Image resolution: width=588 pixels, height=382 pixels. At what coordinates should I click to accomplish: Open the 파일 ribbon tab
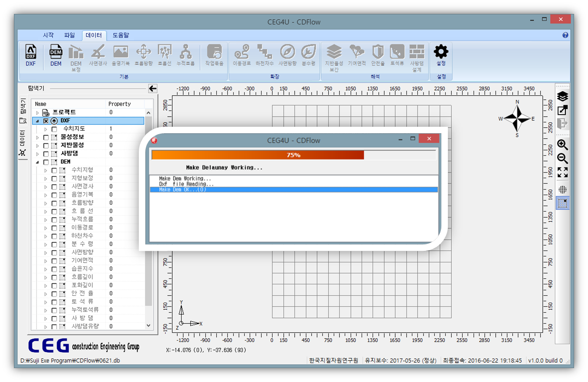[69, 35]
